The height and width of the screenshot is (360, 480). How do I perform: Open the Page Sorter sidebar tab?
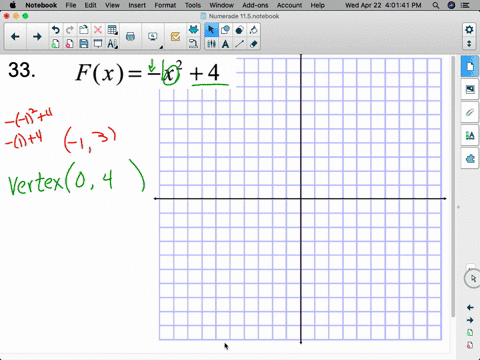tap(470, 66)
